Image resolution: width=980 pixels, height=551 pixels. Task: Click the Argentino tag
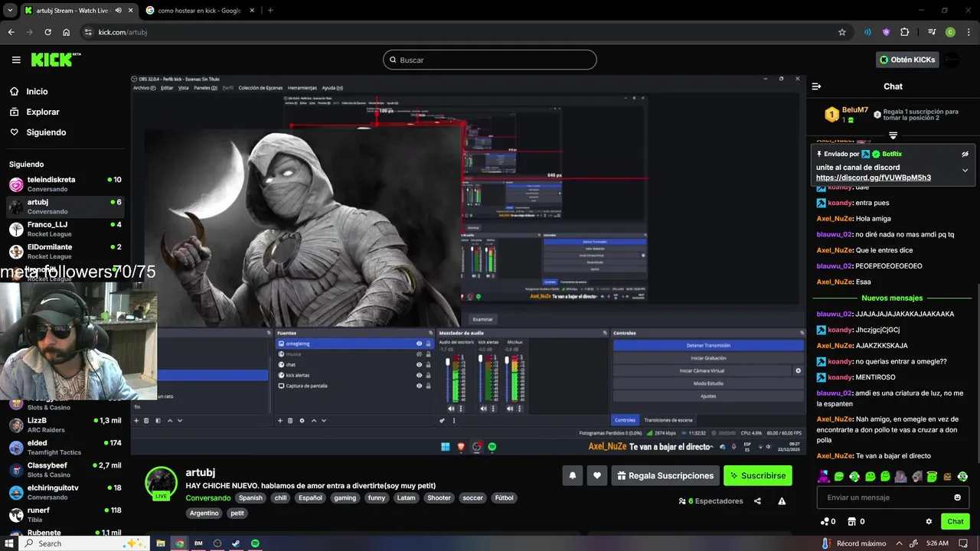204,513
